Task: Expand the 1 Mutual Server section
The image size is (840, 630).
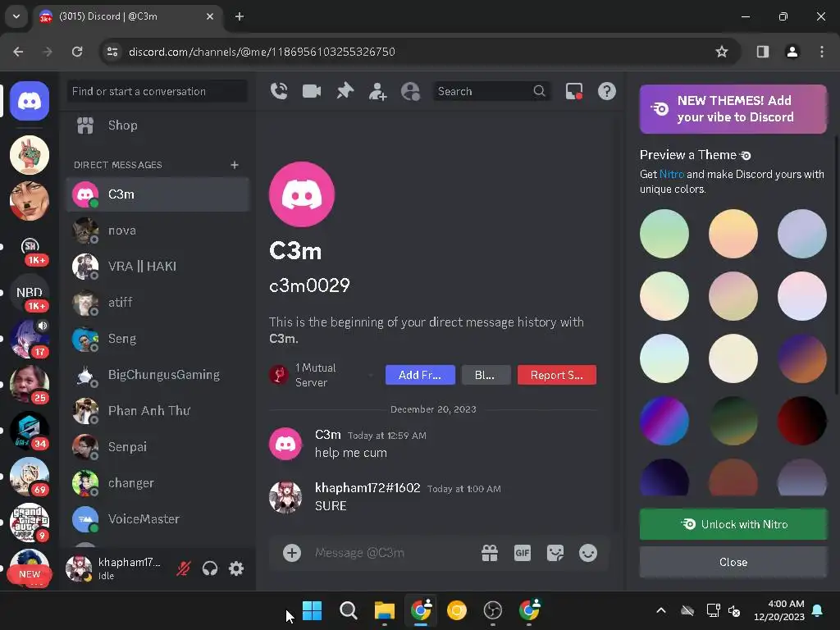Action: point(323,375)
